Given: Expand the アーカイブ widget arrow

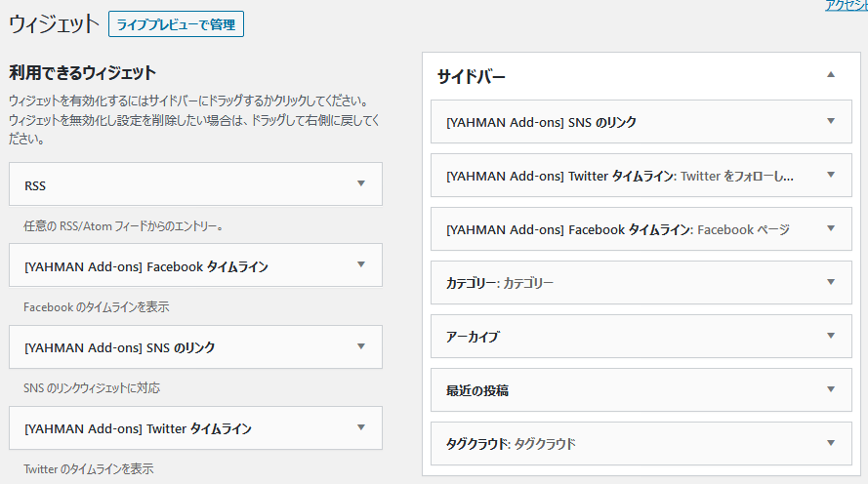Looking at the screenshot, I should click(830, 336).
